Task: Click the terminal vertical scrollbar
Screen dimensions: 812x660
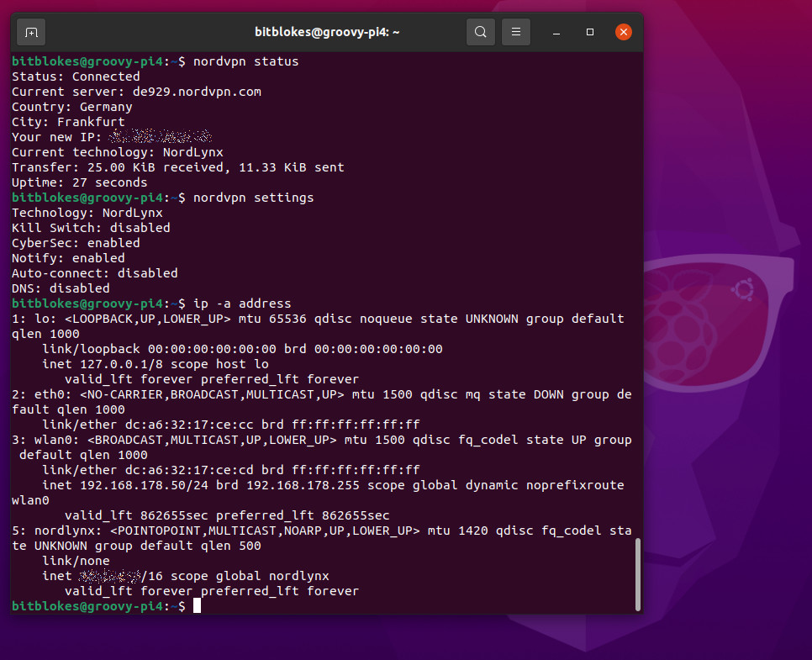Action: tap(638, 574)
